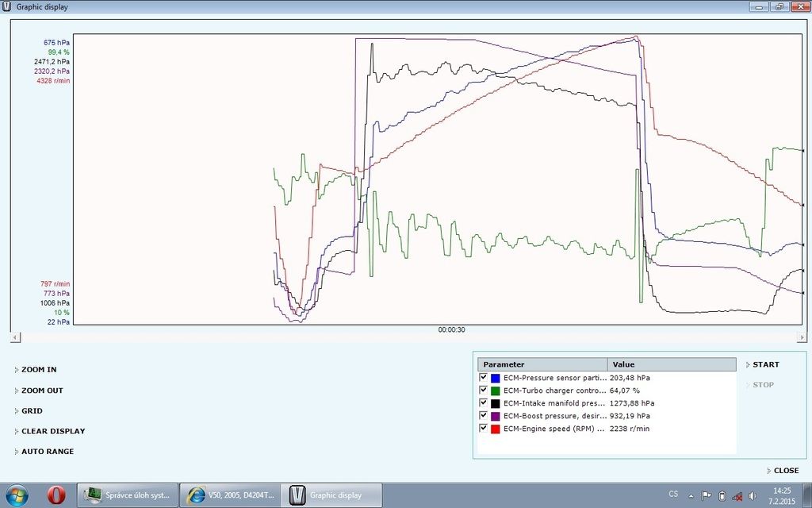Click the CS language indicator
The image size is (812, 508).
(673, 494)
